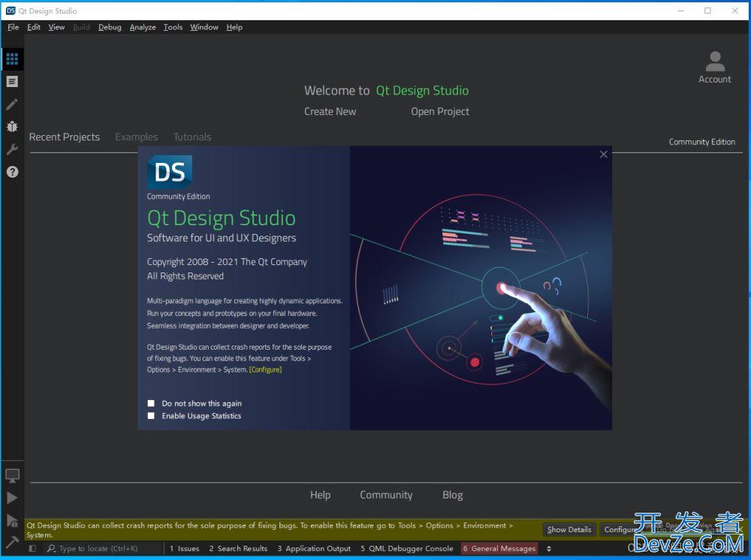Click Show Details in info bar

pos(569,529)
